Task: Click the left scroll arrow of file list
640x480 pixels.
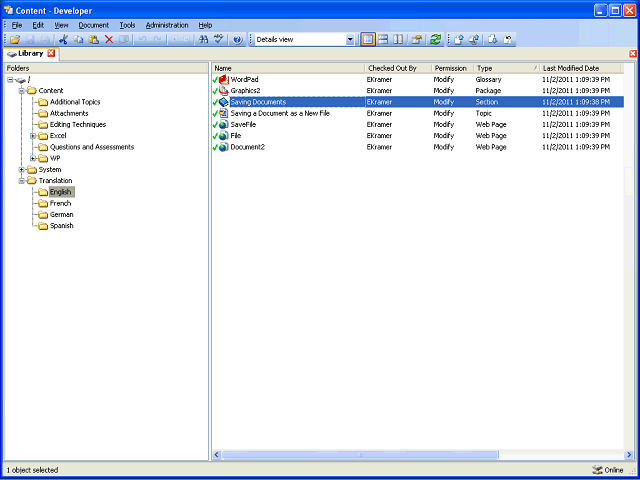Action: [x=217, y=455]
